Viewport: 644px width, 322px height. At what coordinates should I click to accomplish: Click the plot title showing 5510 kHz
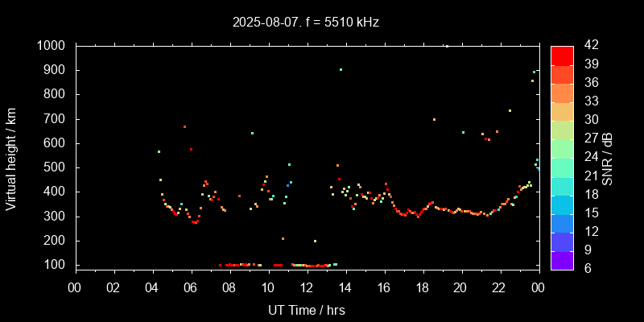(306, 23)
